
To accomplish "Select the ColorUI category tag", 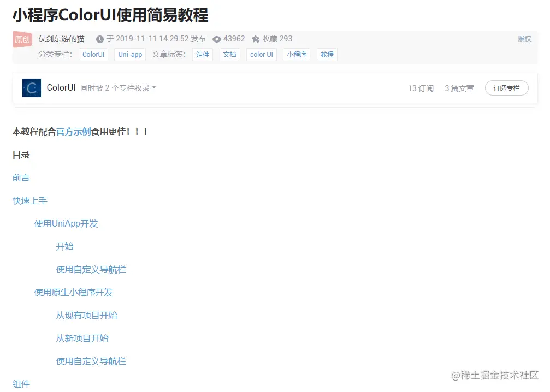I will (x=93, y=55).
